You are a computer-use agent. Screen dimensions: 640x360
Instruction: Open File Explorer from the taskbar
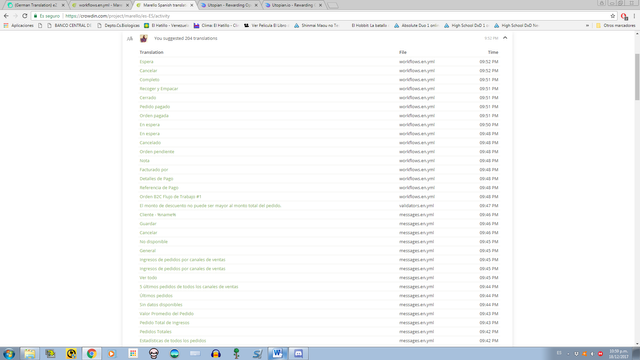[29, 353]
